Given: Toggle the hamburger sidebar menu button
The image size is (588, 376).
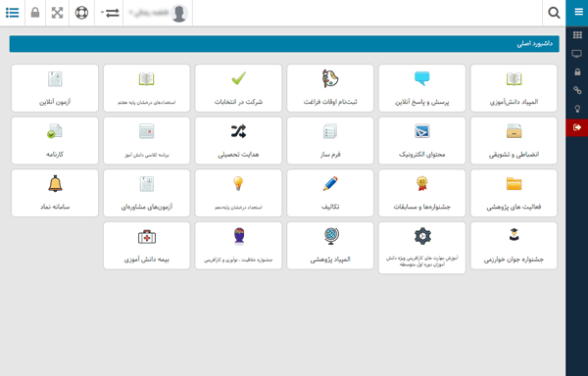Looking at the screenshot, I should (x=577, y=13).
